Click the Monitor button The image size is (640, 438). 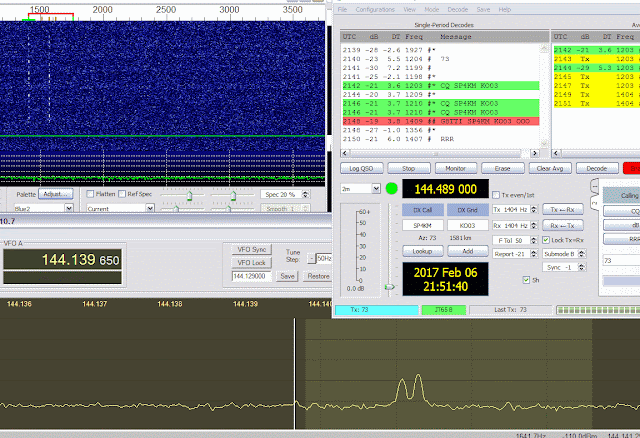(x=456, y=168)
